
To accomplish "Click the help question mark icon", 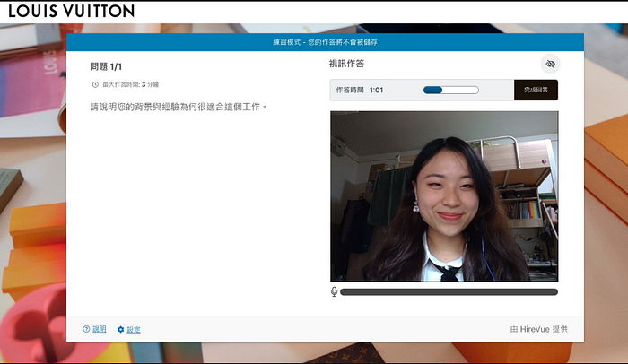I will [x=86, y=329].
